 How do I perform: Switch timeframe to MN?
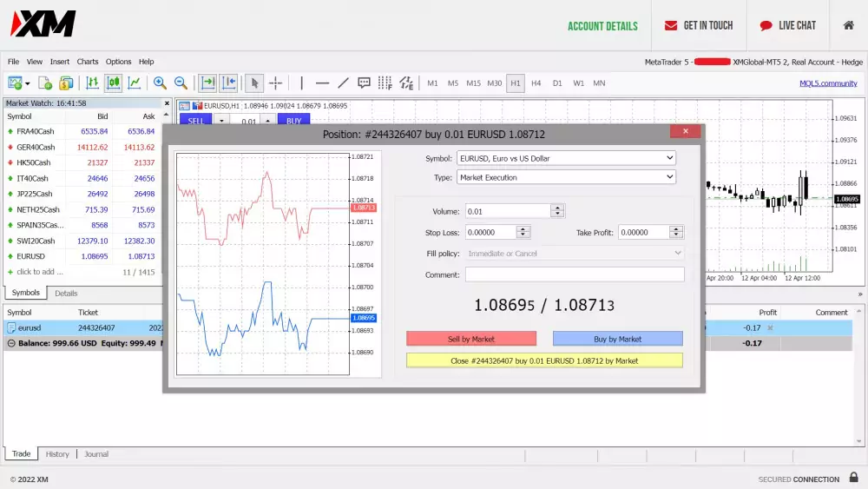pos(599,83)
